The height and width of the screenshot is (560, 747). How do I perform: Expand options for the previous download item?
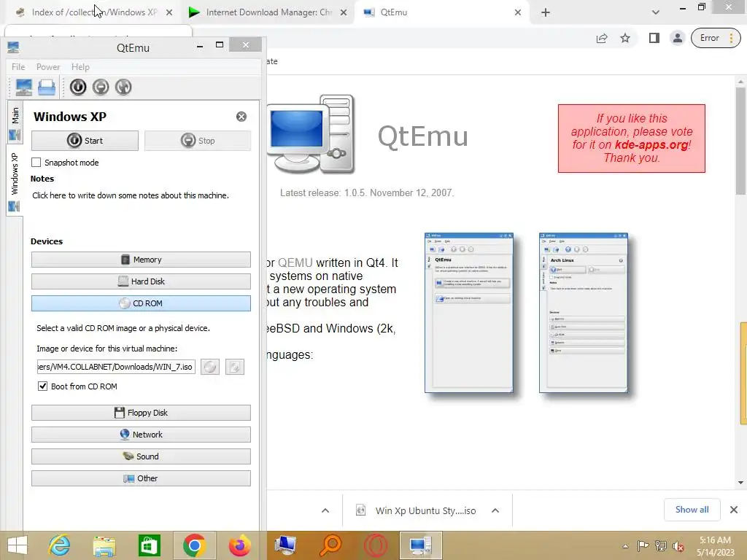pos(325,511)
